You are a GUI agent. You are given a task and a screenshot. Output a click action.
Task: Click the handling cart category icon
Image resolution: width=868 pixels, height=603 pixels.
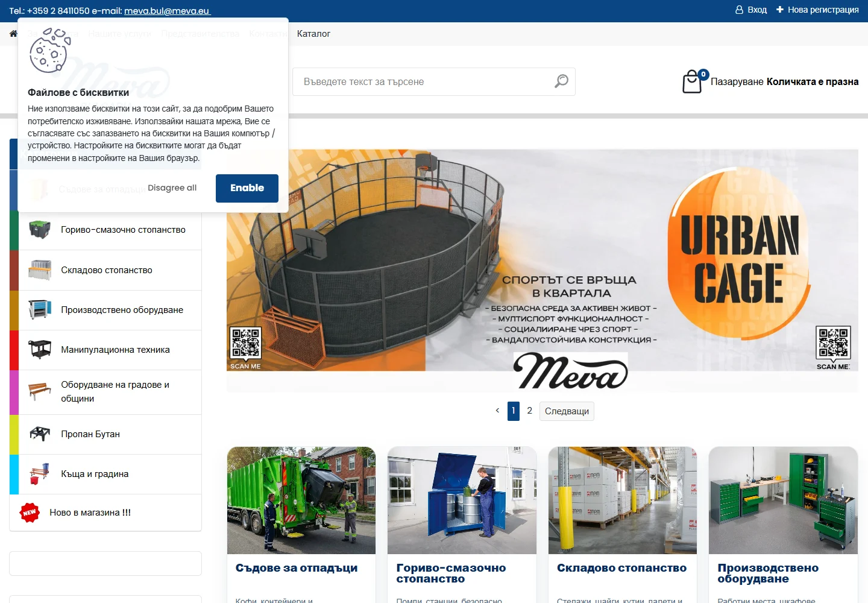coord(40,350)
